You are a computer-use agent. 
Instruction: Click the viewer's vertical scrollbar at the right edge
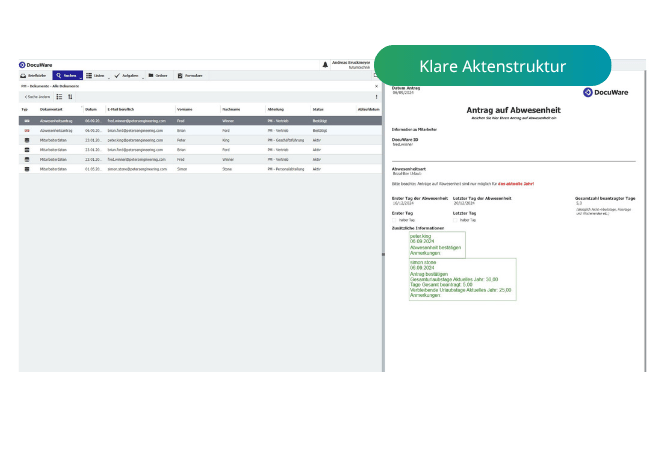(645, 221)
